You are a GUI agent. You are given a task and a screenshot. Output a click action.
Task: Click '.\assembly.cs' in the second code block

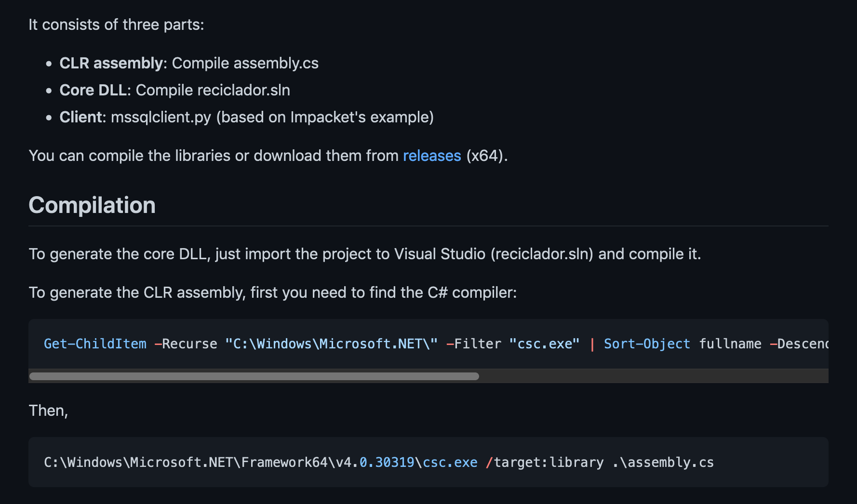pyautogui.click(x=663, y=462)
